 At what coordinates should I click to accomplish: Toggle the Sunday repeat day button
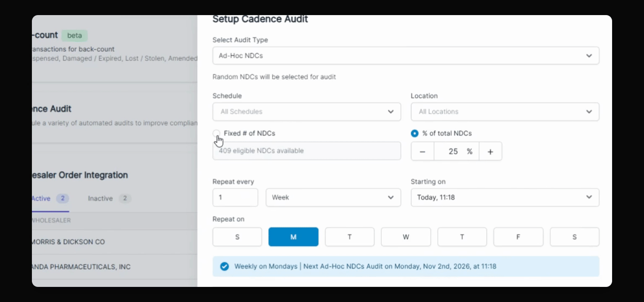click(x=237, y=237)
